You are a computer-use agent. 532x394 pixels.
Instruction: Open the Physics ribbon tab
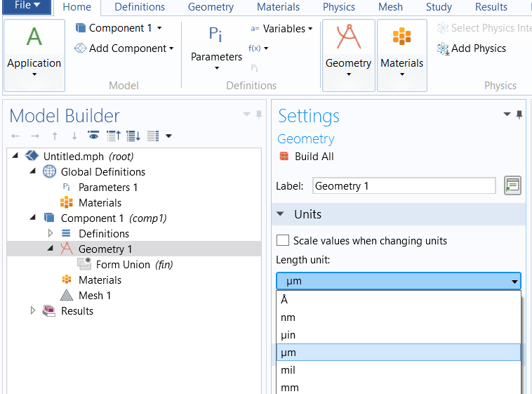pos(339,7)
